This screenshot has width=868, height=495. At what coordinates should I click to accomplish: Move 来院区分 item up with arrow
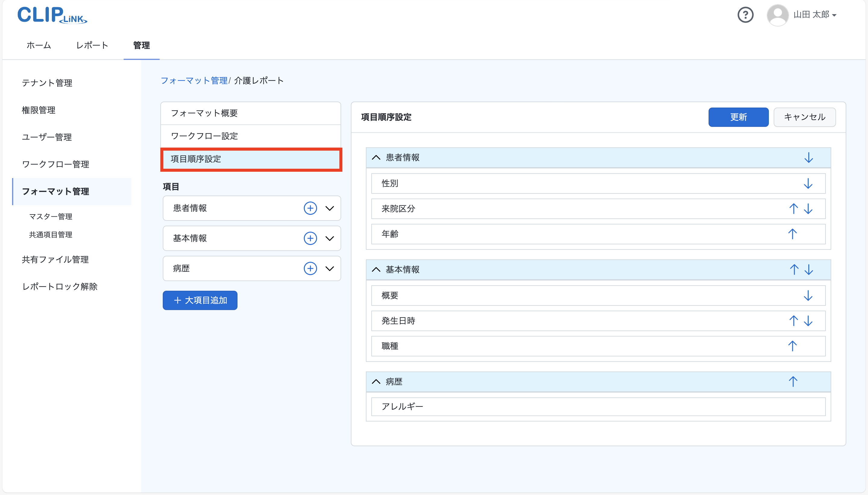click(793, 209)
